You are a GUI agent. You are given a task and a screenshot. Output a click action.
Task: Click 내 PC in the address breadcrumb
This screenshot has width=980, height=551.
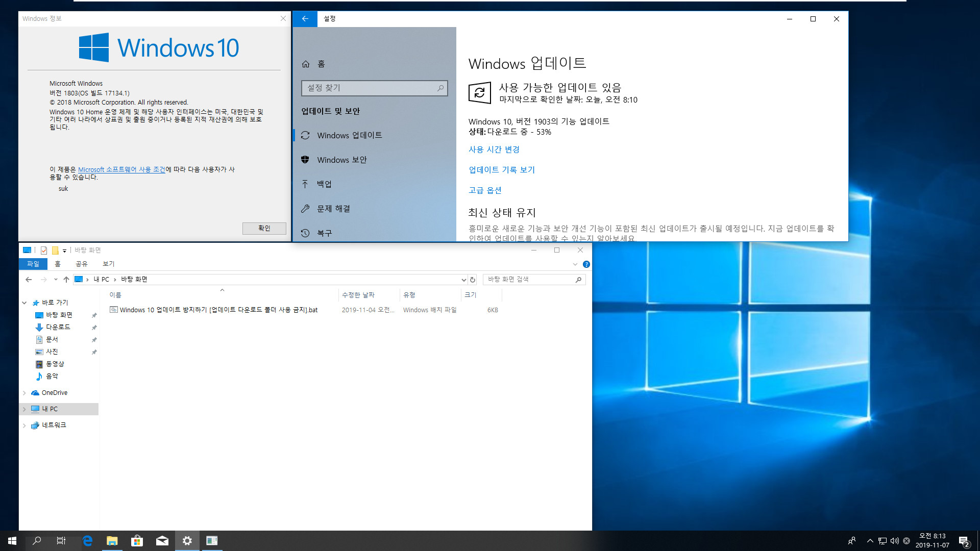[x=101, y=280]
